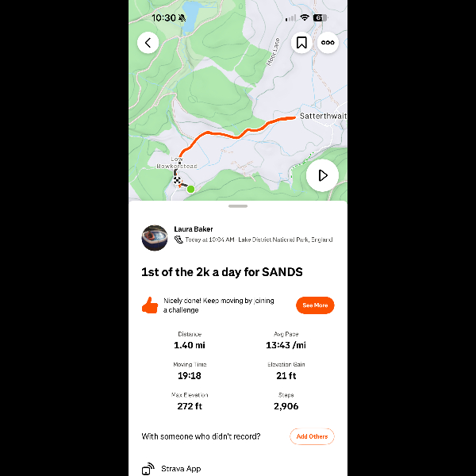Tap the orange route line on map
Viewport: 476px width, 476px height.
click(238, 132)
